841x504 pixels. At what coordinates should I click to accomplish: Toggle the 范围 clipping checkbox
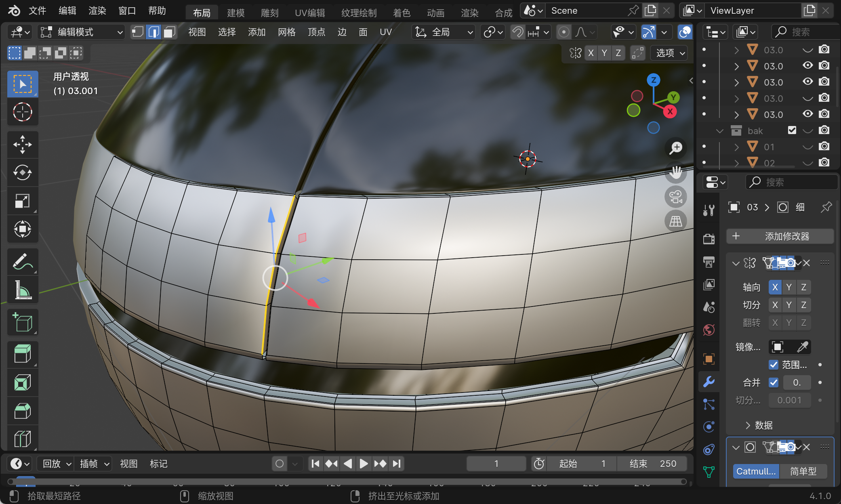pyautogui.click(x=774, y=365)
